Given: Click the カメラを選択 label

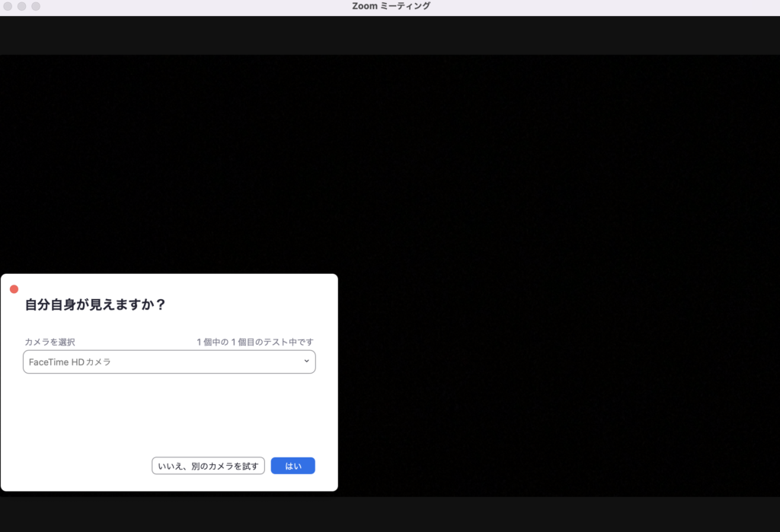Looking at the screenshot, I should point(50,342).
